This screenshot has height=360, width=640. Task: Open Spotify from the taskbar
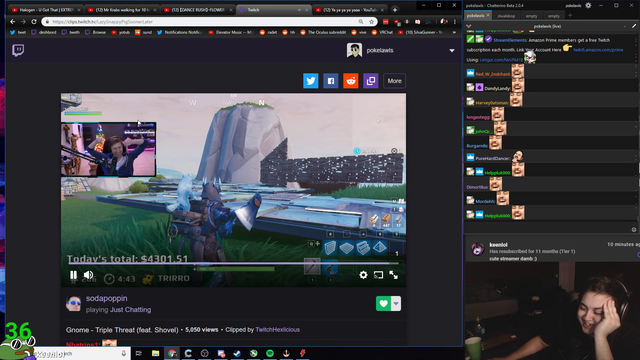(x=270, y=353)
